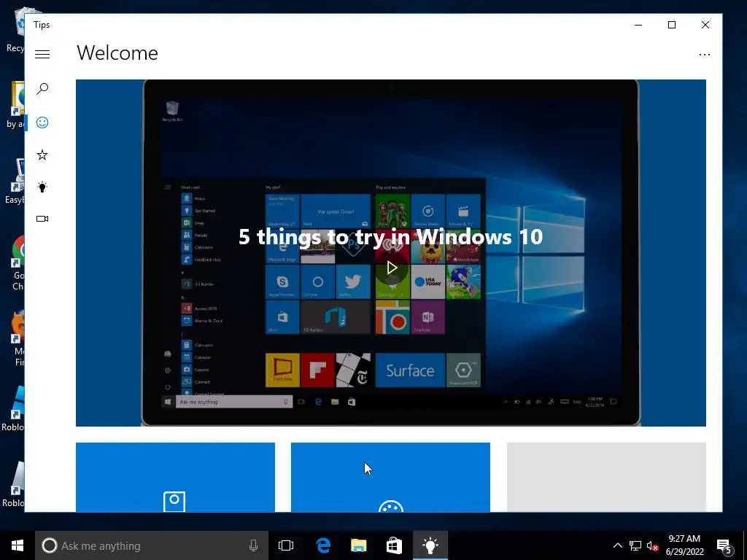Open the video camera section icon
Viewport: 747px width, 560px height.
pos(42,219)
